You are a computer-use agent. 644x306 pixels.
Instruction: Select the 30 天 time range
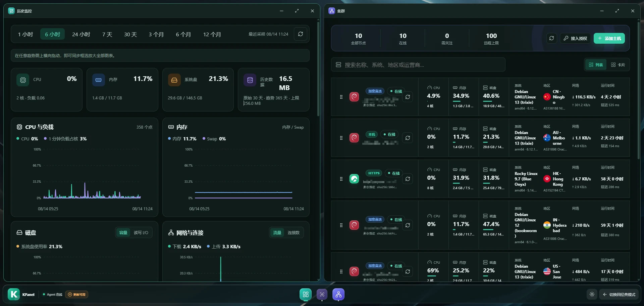pyautogui.click(x=130, y=34)
